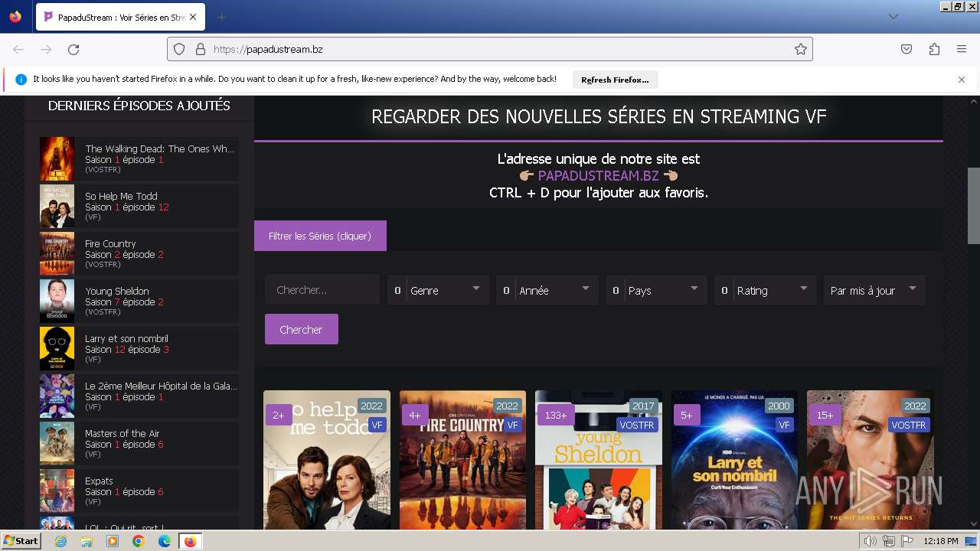Open Young Sheldon poster card

tap(599, 459)
